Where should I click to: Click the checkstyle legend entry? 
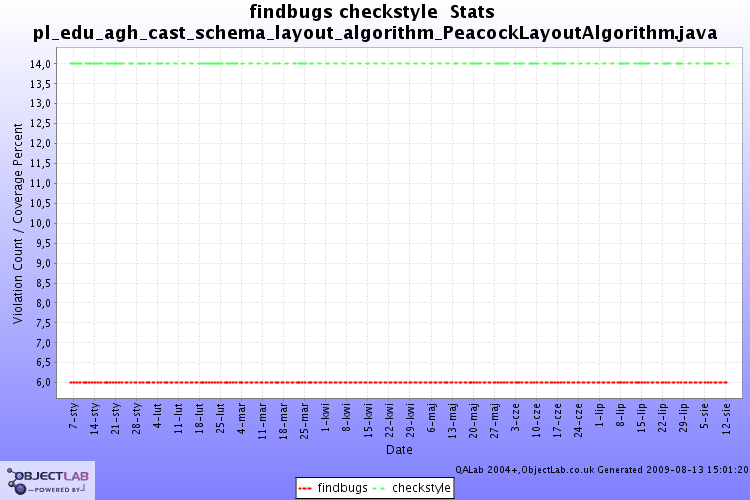(412, 488)
